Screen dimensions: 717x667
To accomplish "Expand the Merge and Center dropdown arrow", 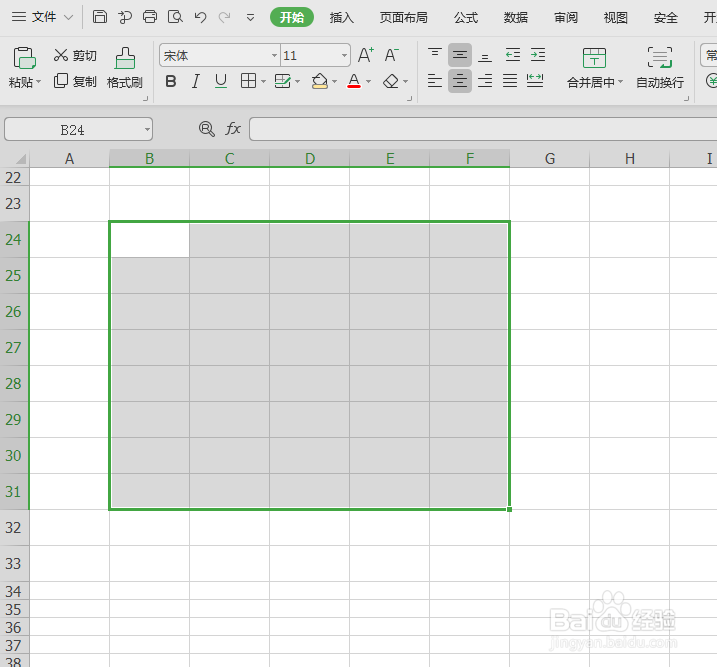I will tap(621, 82).
